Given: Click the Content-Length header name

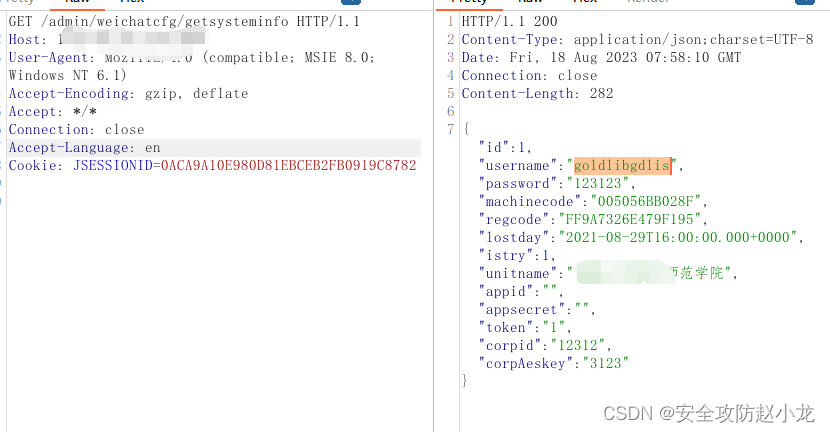Looking at the screenshot, I should pos(520,94).
